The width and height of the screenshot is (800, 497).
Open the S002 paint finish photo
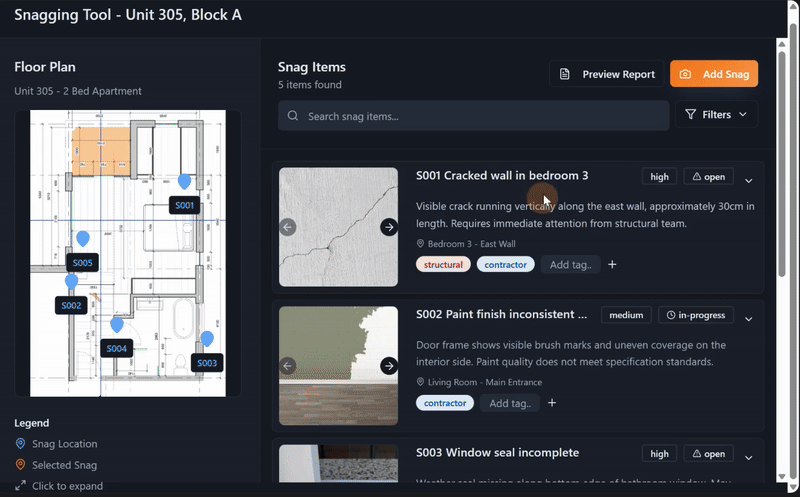(338, 365)
